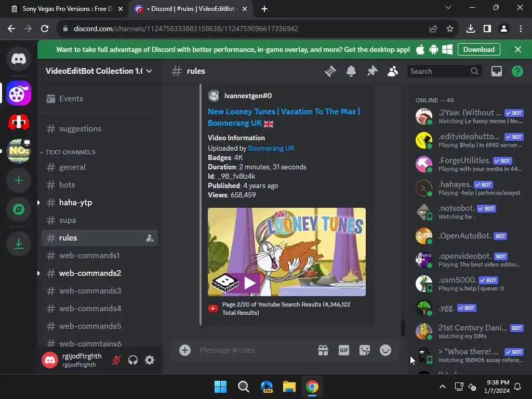The width and height of the screenshot is (532, 399).
Task: Select the VideoEditBot server icon
Action: click(19, 94)
